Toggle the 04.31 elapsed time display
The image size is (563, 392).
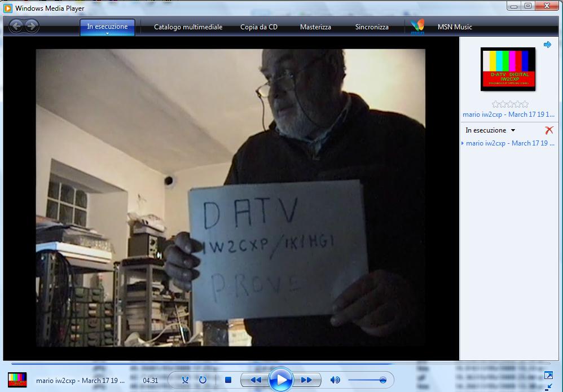click(x=151, y=381)
